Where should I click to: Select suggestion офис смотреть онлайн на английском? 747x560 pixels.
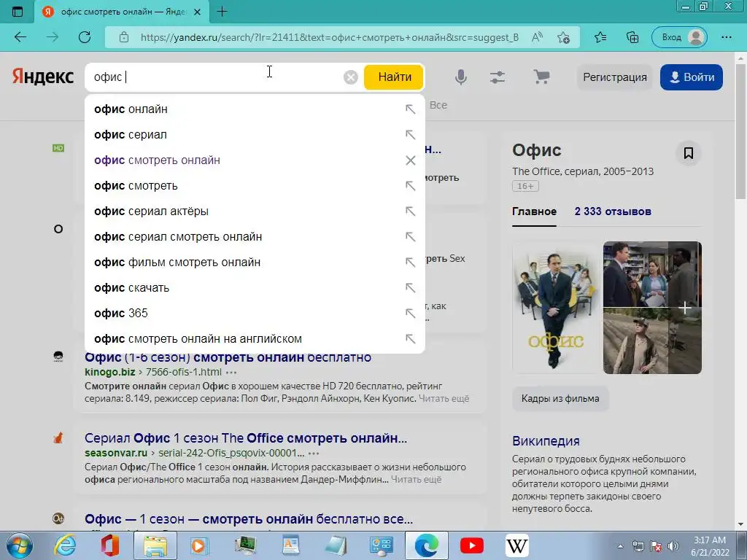[198, 339]
